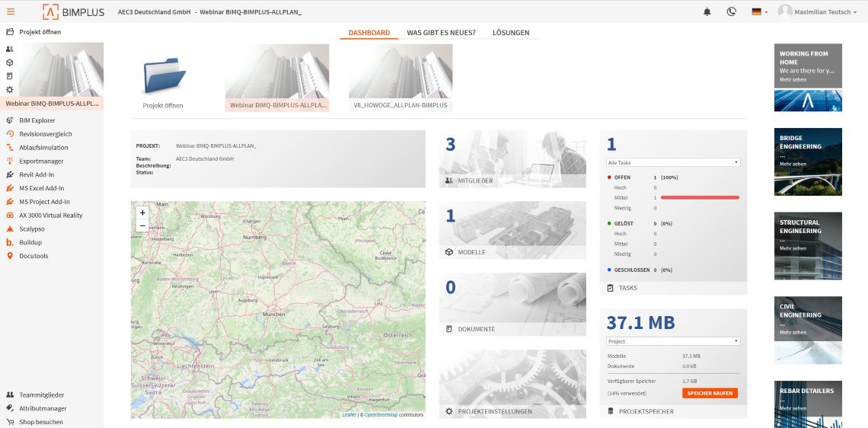The image size is (868, 428).
Task: Zoom out on the map
Action: tap(143, 225)
